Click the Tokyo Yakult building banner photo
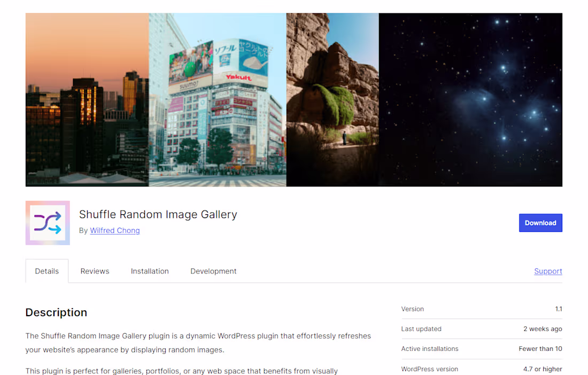 [x=218, y=100]
